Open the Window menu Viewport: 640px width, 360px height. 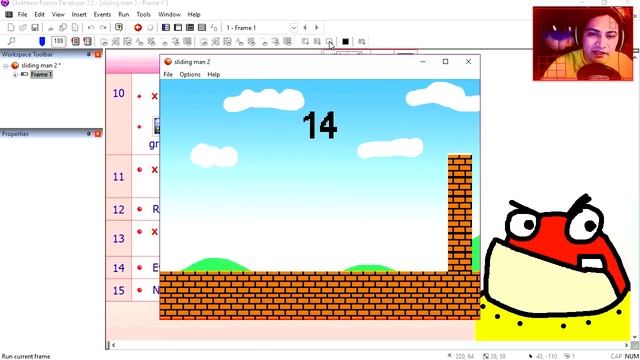coord(169,14)
